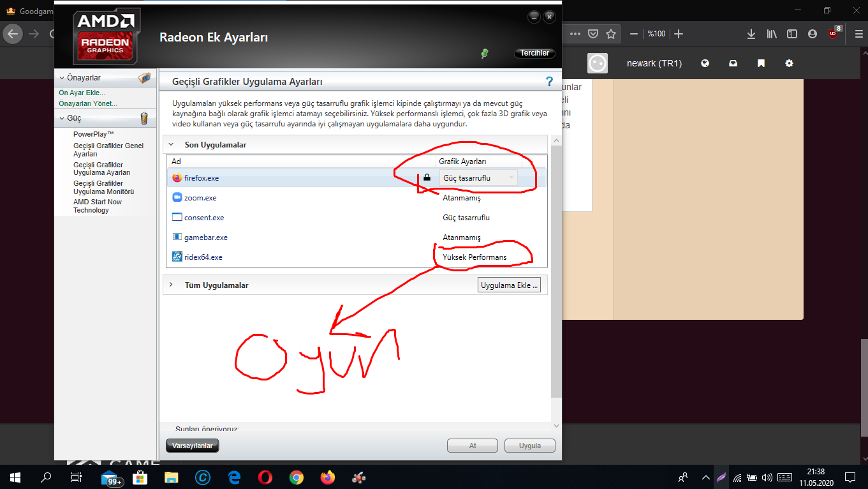The height and width of the screenshot is (489, 868).
Task: Click Önayarları Yönet link
Action: tap(88, 103)
